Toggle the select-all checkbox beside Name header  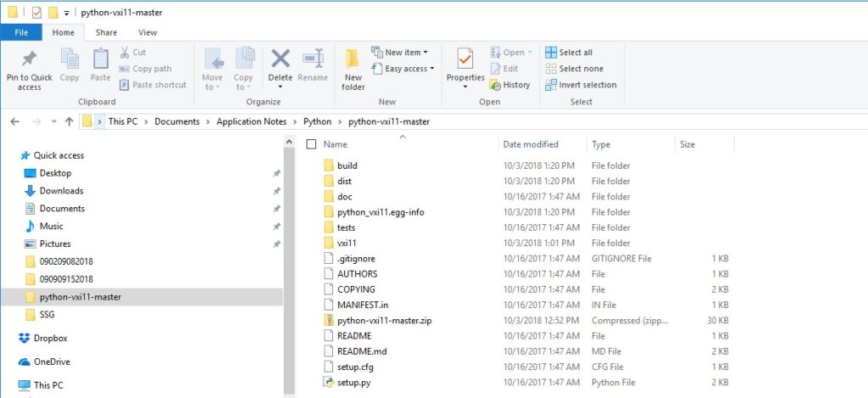[x=311, y=144]
